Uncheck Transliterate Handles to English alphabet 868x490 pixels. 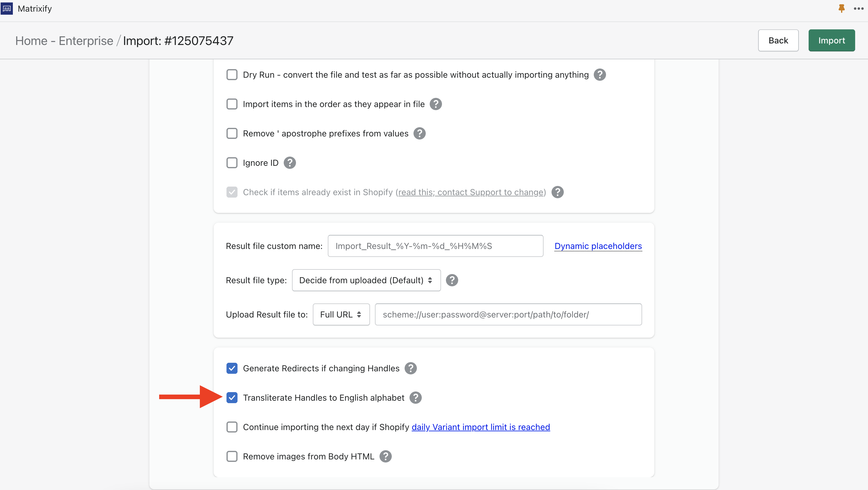tap(232, 398)
